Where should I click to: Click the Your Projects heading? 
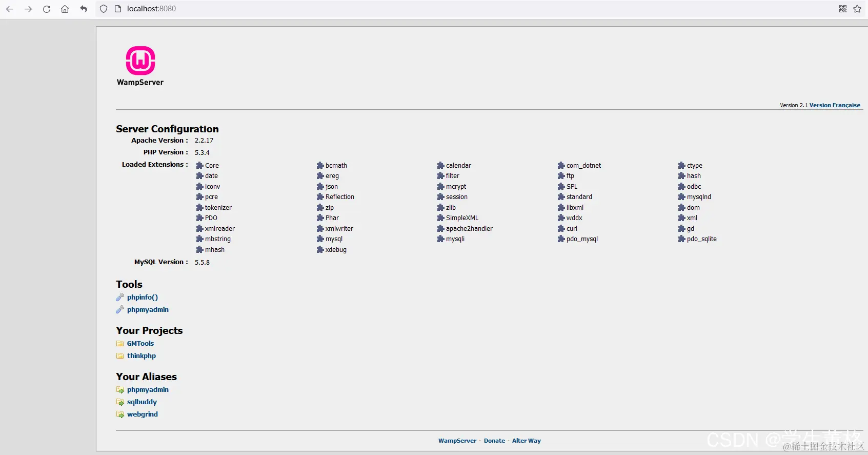[149, 330]
